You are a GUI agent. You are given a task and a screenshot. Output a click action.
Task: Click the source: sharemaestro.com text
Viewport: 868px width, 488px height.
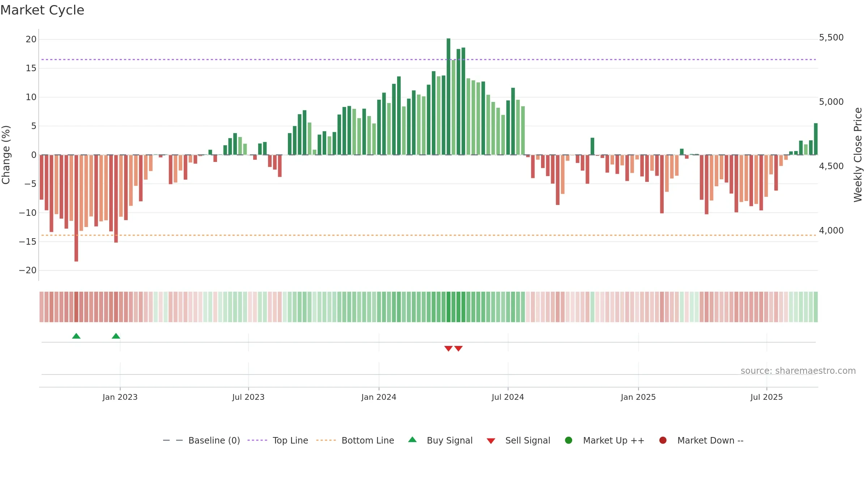click(798, 371)
